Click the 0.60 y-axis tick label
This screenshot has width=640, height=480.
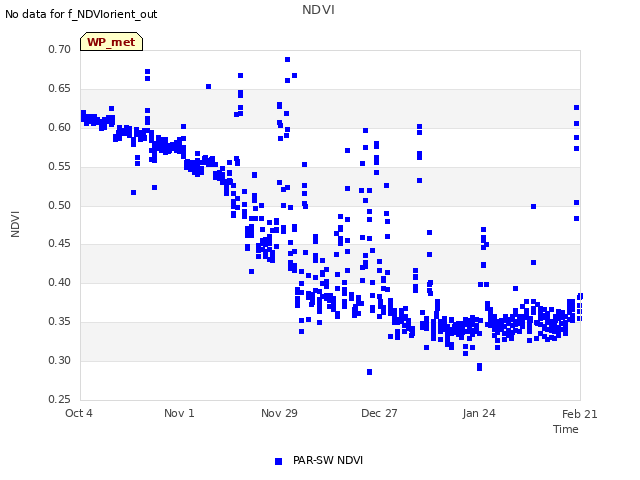60,127
